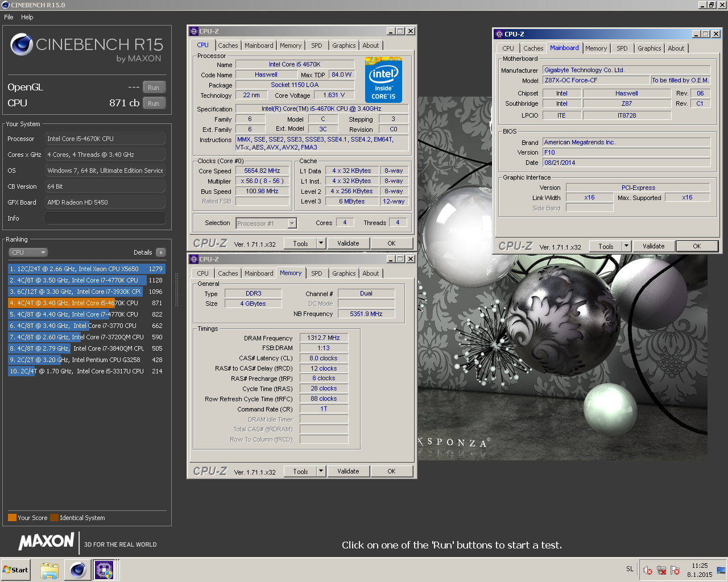Click the GFX Board AMD Radeon HD 5450 field
Viewport: 728px width, 582px height.
(x=105, y=202)
